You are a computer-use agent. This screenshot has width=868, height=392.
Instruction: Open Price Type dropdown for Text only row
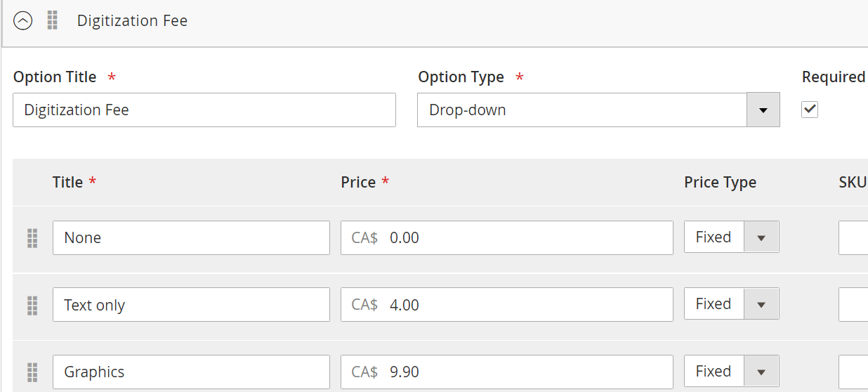coord(731,304)
